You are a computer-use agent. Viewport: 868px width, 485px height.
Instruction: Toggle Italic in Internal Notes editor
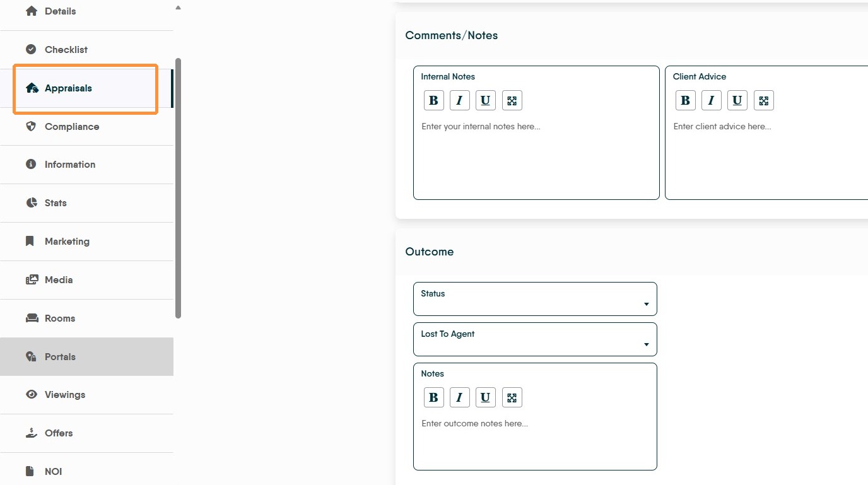[x=459, y=101]
